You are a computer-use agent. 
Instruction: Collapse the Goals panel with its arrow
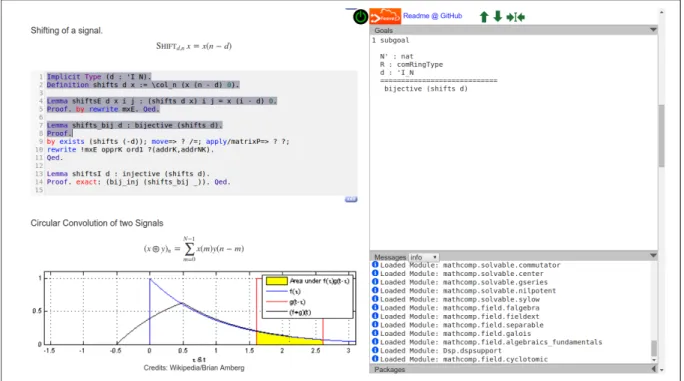click(653, 30)
